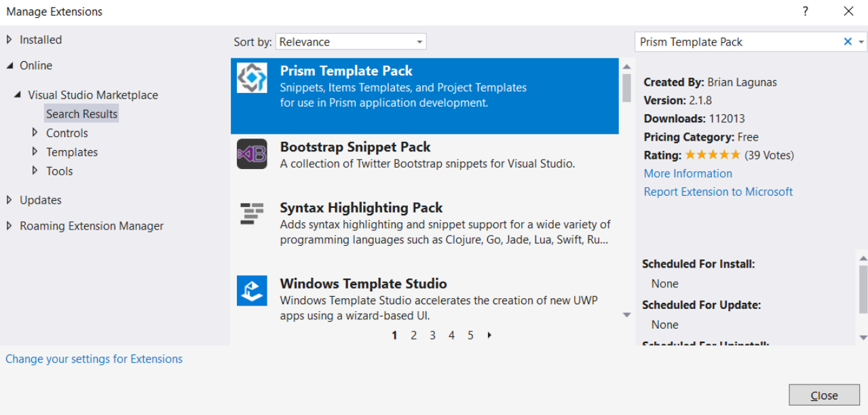The image size is (868, 415).
Task: Expand the Updates category
Action: (x=10, y=200)
